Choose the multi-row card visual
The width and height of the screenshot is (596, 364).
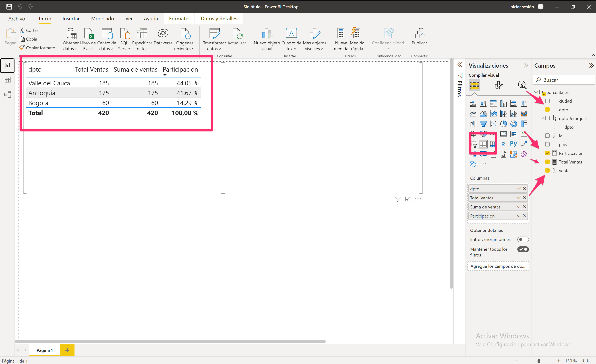(514, 134)
